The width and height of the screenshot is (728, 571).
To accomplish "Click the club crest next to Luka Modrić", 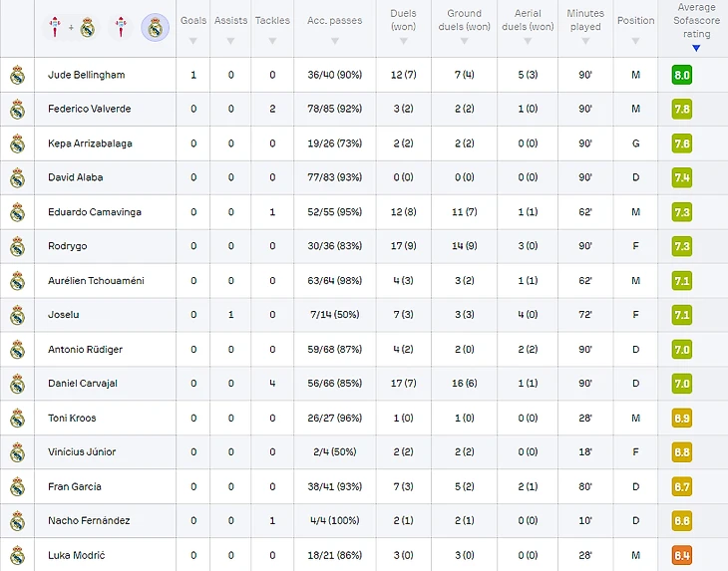I will tap(17, 555).
